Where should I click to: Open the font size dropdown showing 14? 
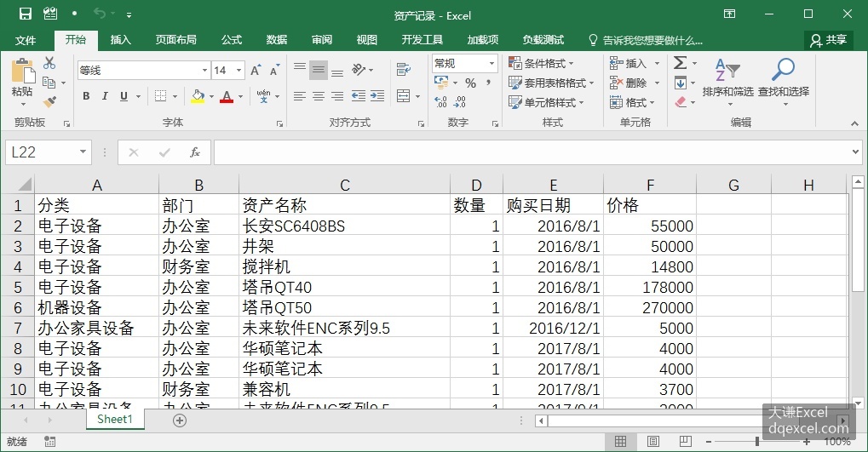pos(239,71)
